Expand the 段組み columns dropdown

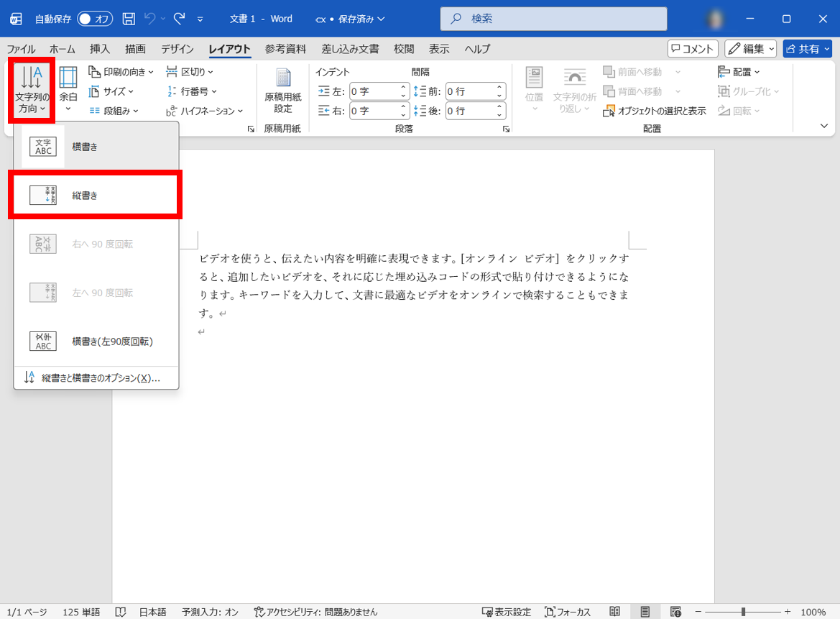(x=114, y=111)
